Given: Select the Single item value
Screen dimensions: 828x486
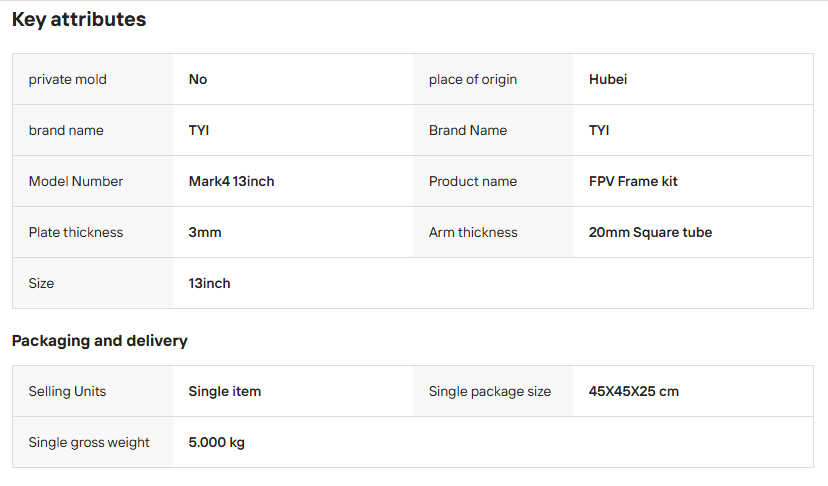Looking at the screenshot, I should pyautogui.click(x=224, y=391).
